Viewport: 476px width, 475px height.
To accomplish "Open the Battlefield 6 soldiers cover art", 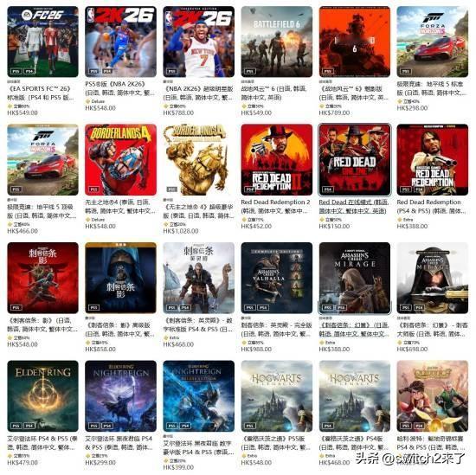I will coord(277,42).
